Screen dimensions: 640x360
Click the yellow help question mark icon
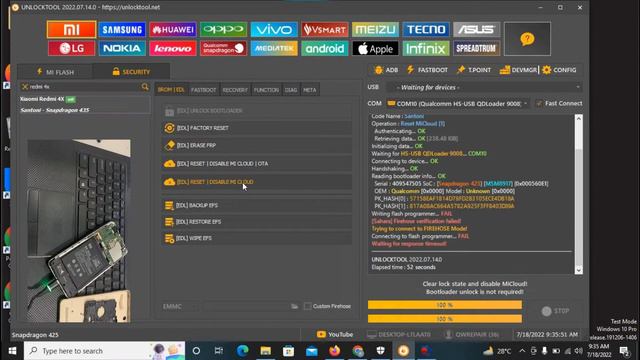click(527, 39)
